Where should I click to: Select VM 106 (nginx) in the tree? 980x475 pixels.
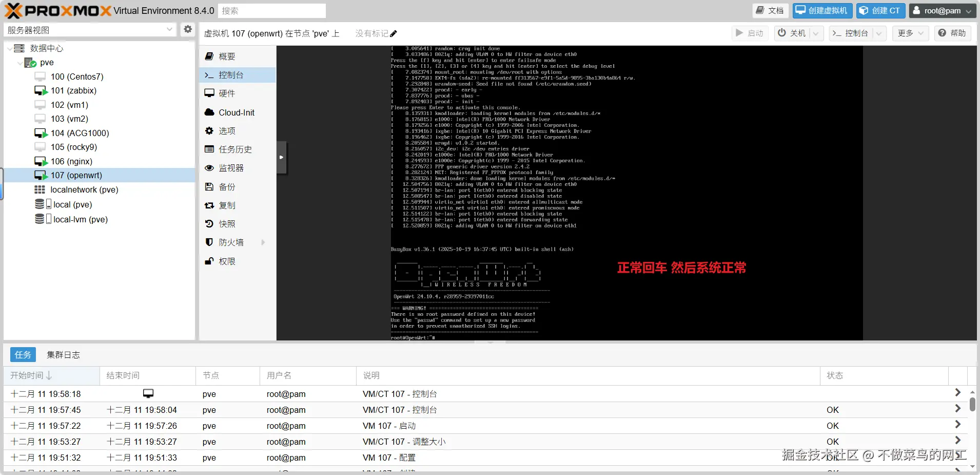(x=71, y=161)
